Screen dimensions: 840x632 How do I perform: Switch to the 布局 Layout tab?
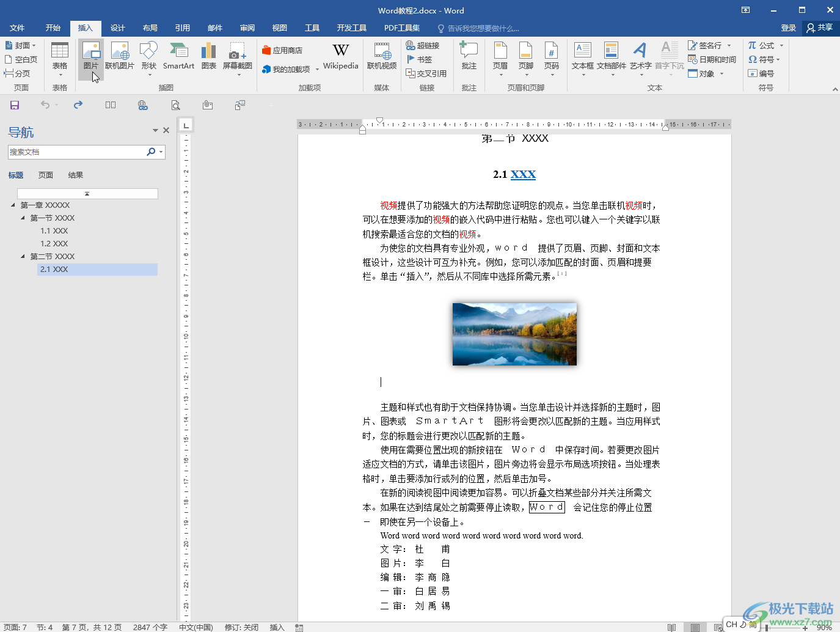tap(150, 28)
